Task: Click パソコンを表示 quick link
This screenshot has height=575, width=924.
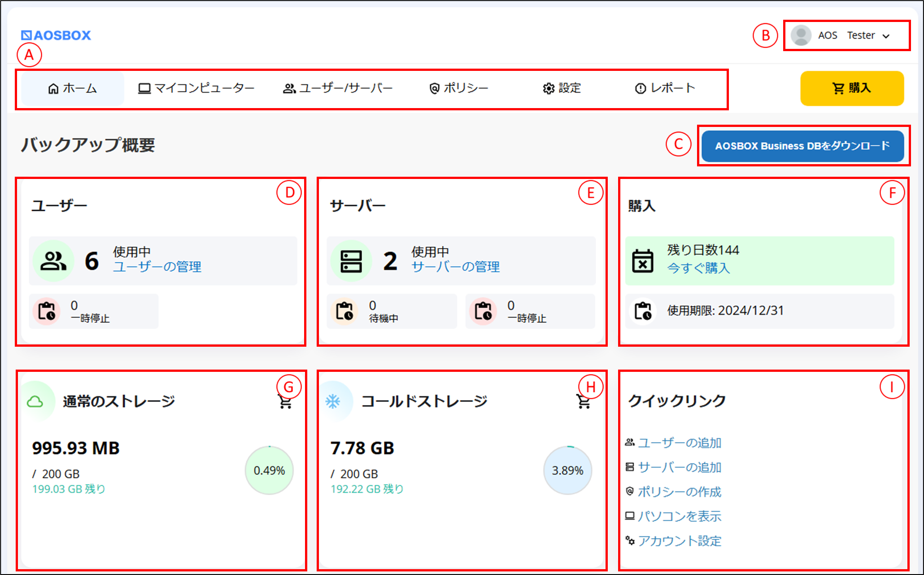Action: (x=680, y=516)
